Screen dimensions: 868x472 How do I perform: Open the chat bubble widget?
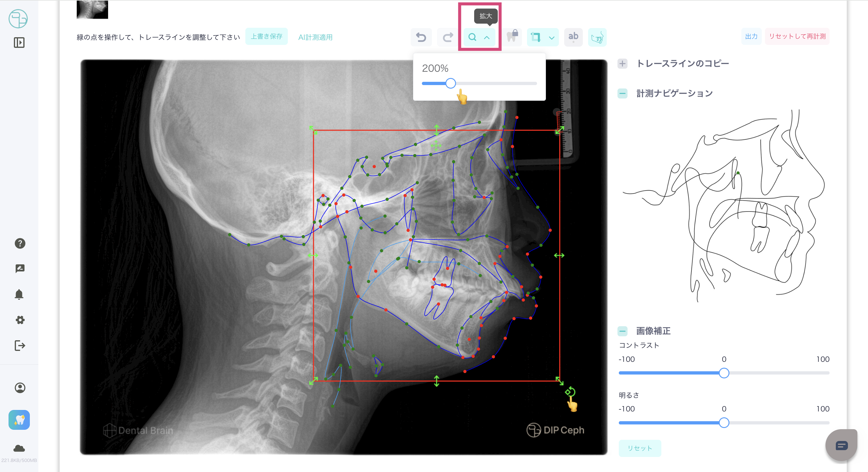[x=841, y=446]
